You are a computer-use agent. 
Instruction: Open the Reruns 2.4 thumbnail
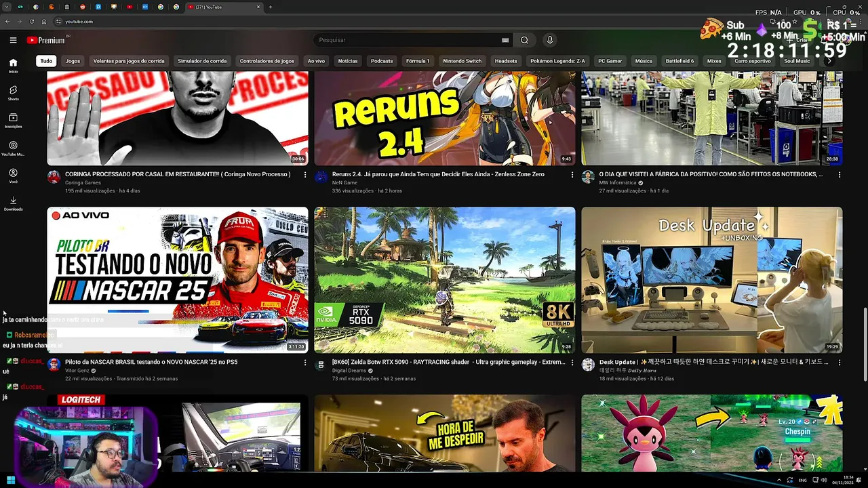point(445,118)
